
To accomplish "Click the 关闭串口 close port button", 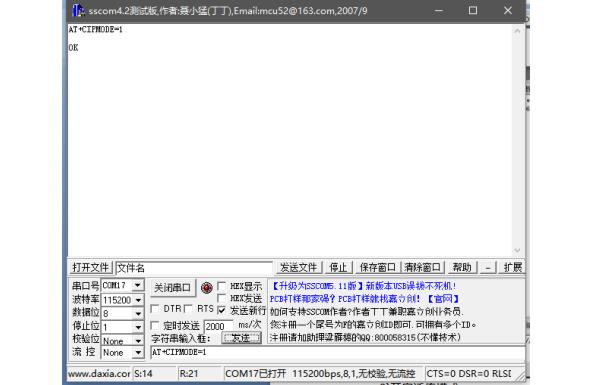I will click(x=172, y=288).
